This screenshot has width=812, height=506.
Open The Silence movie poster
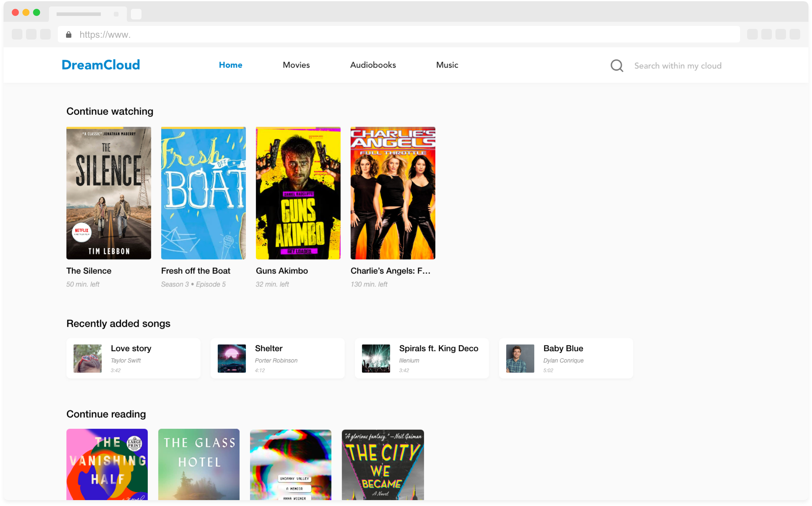[109, 193]
